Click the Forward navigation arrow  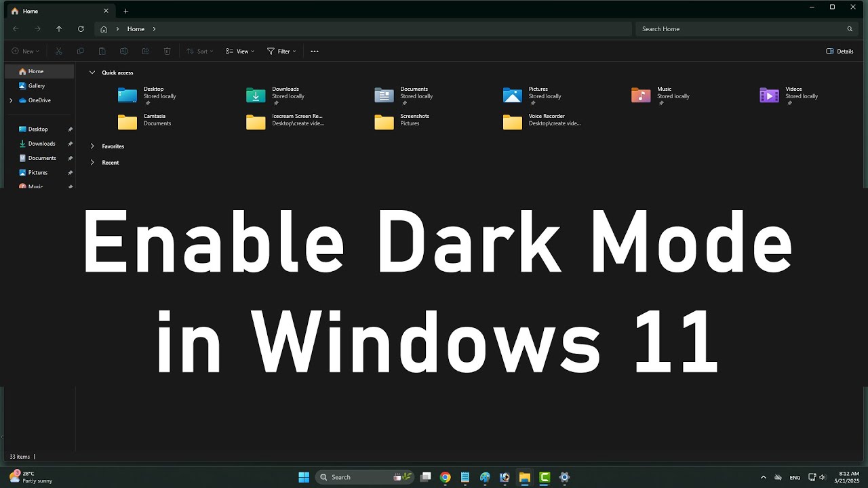37,29
